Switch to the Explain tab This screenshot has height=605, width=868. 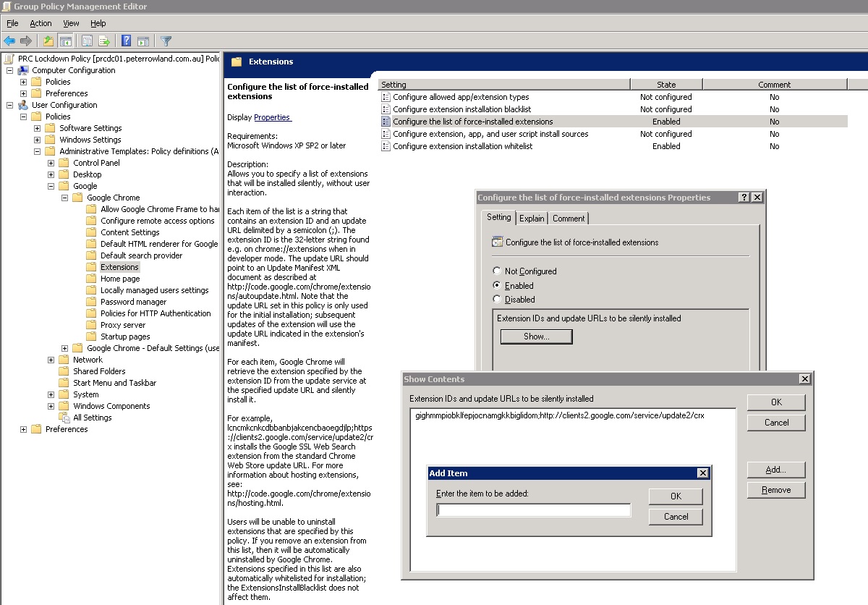point(532,218)
